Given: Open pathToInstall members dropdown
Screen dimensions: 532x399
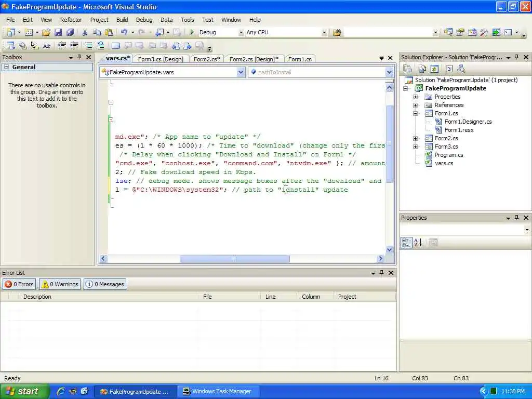Looking at the screenshot, I should [389, 72].
